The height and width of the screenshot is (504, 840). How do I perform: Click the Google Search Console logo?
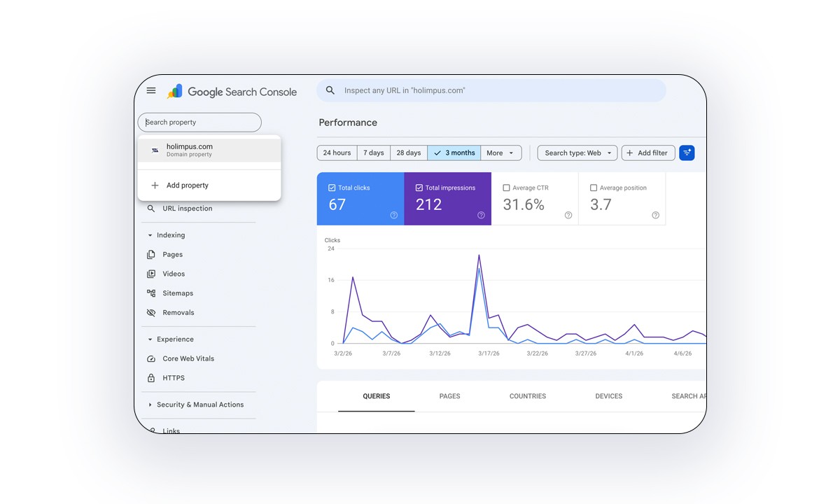[232, 92]
